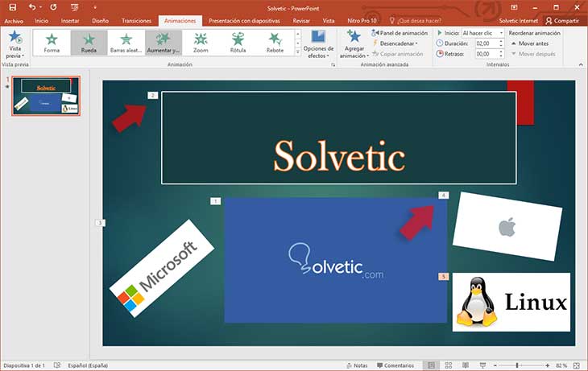
Task: Click Español (España) language indicator
Action: 88,365
